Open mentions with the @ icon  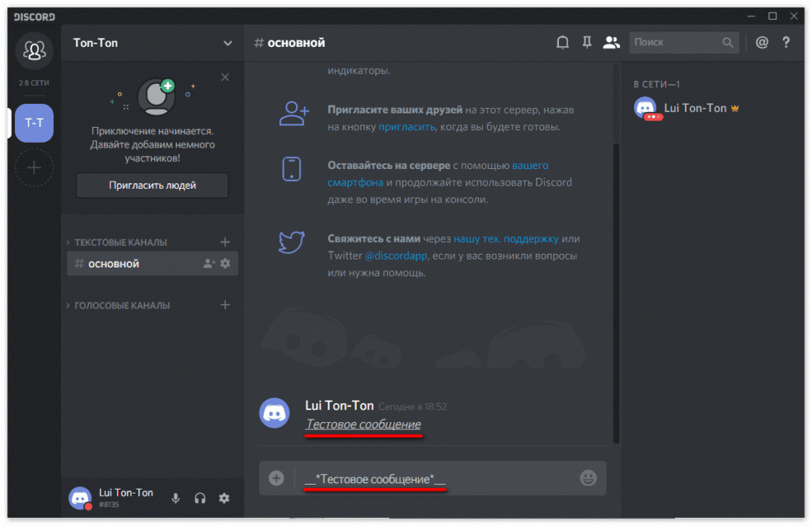pos(762,42)
